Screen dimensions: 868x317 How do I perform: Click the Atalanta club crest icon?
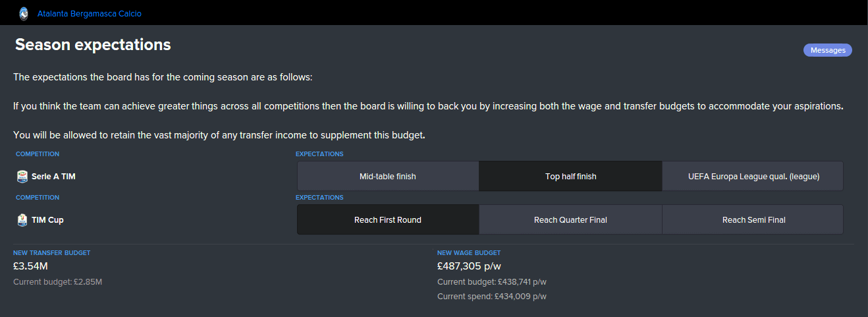[24, 13]
